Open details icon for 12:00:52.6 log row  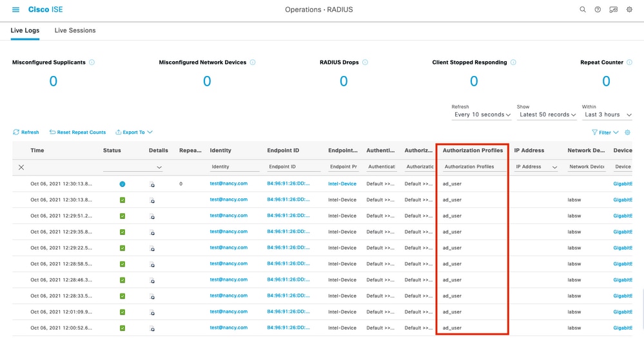click(152, 328)
